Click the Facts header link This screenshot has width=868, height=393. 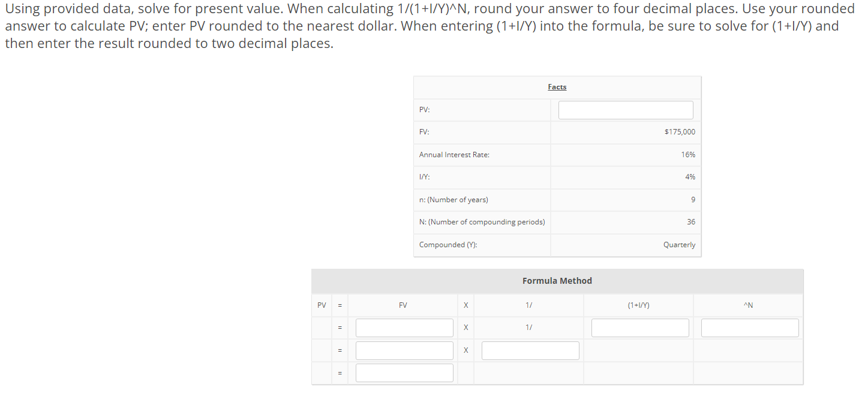557,87
